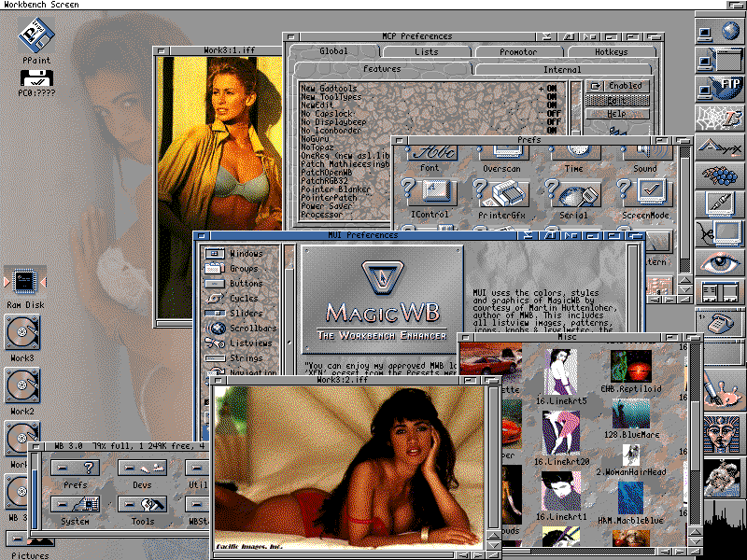Launch the two-pane file manager dock icon

(719, 292)
